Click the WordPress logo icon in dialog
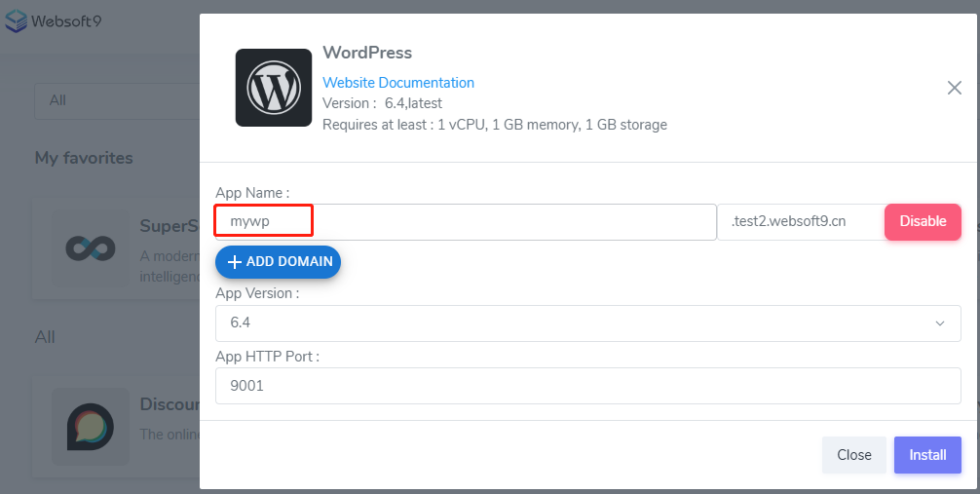 274,88
